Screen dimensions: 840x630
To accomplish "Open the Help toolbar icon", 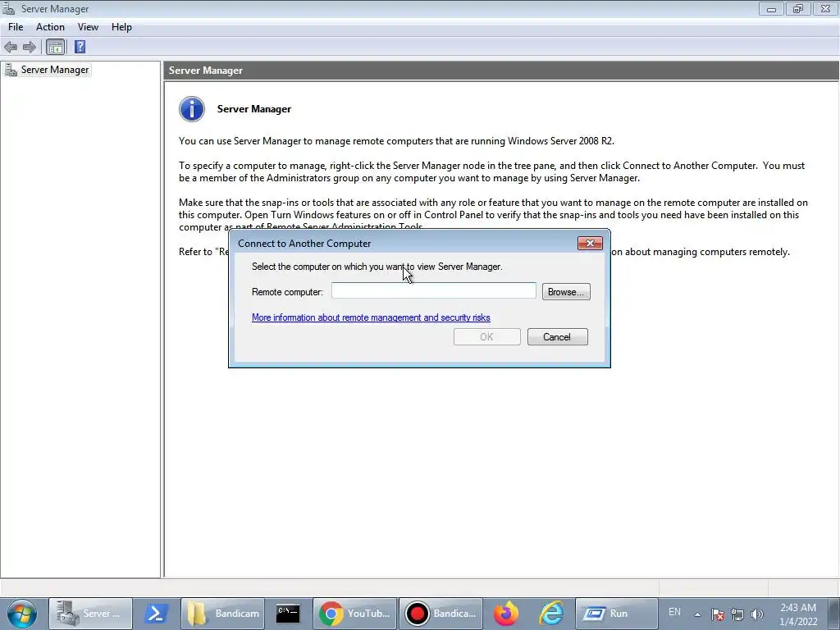I will click(x=80, y=47).
